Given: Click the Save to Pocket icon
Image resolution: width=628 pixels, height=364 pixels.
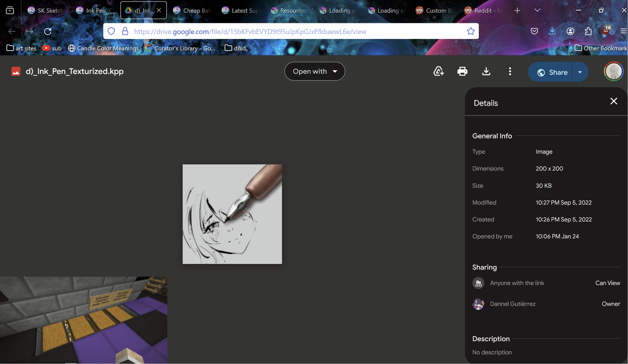Looking at the screenshot, I should 534,31.
